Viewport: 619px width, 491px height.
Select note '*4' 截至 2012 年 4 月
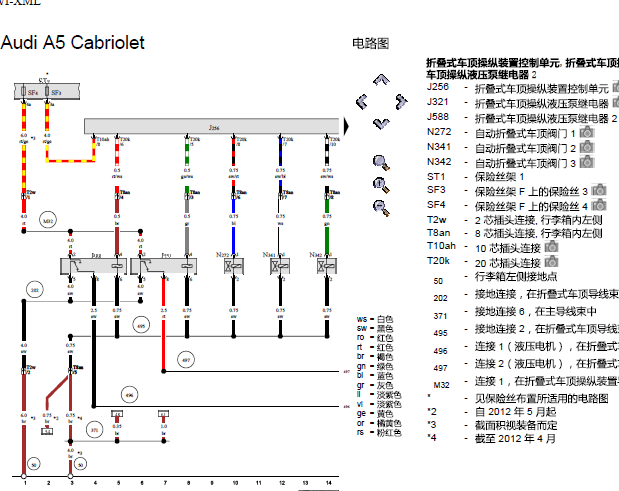(491, 438)
